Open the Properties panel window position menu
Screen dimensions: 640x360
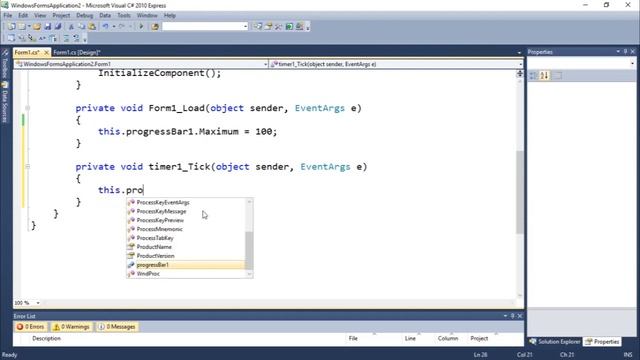pos(618,52)
